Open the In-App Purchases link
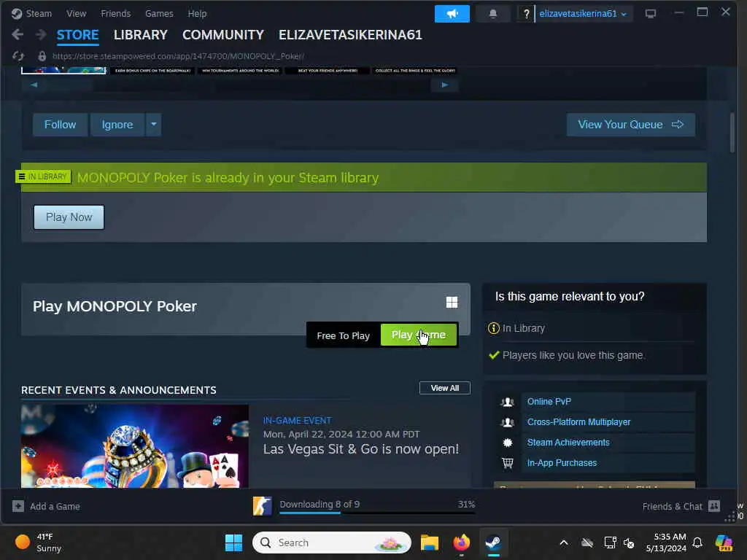Viewport: 747px width, 560px height. (562, 463)
